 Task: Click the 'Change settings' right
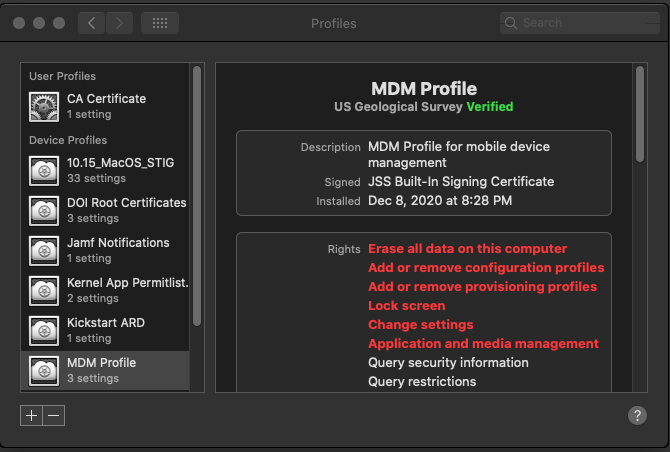[x=421, y=325]
